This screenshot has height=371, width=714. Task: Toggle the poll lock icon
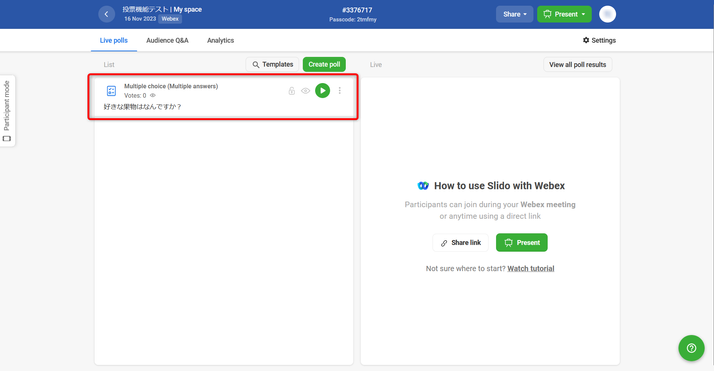(291, 91)
